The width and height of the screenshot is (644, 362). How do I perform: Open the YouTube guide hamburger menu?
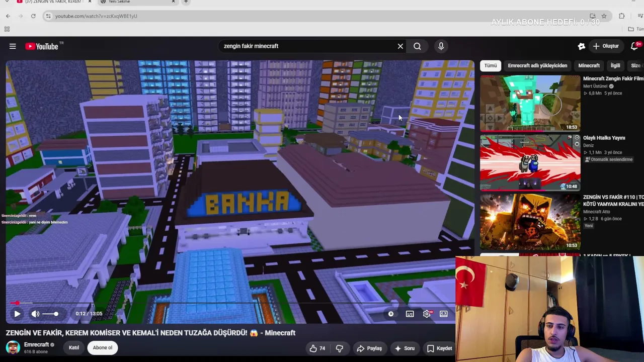13,46
